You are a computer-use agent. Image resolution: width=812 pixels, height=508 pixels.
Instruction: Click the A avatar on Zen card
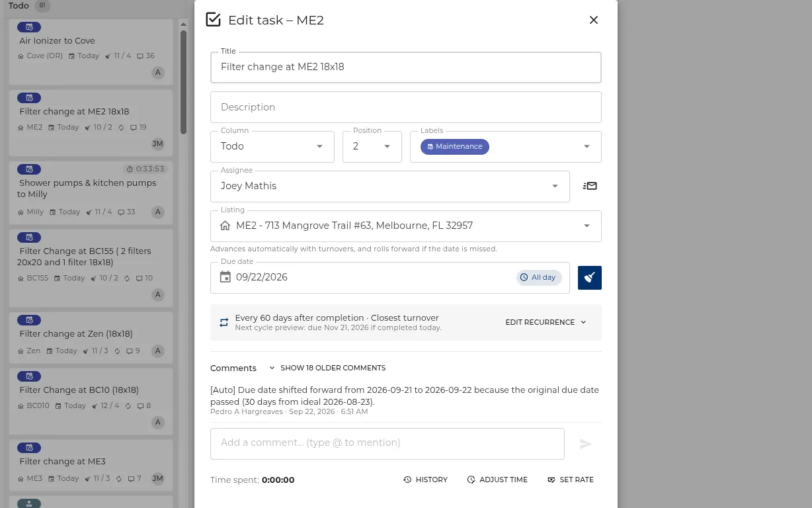157,351
